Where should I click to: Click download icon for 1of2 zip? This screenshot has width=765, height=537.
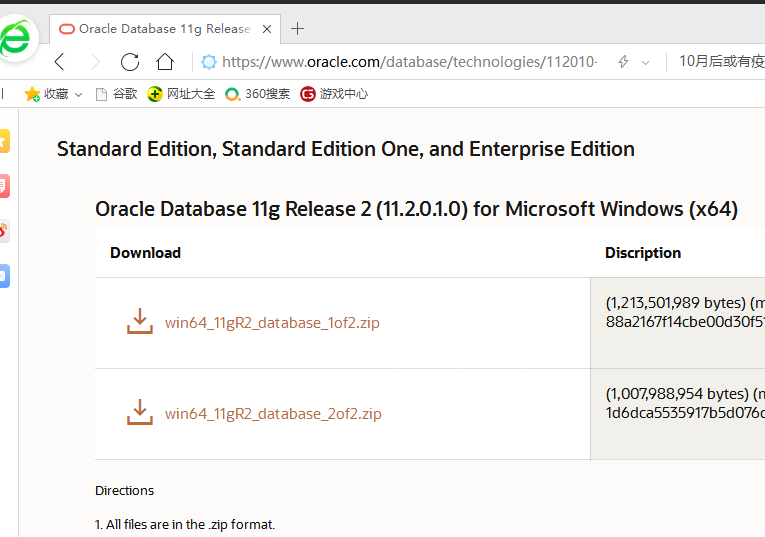point(140,321)
